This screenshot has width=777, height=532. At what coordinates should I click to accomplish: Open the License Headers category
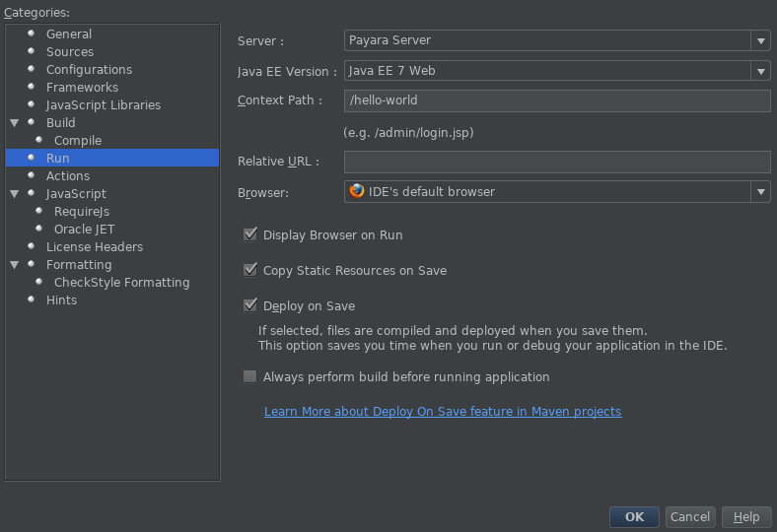94,247
